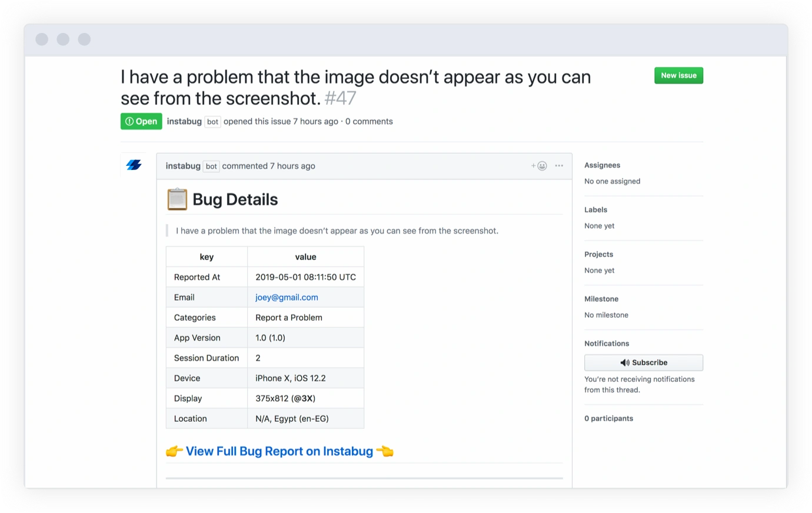Screen dimensions: 812x513
Task: Click the Open issue status badge
Action: pos(141,121)
